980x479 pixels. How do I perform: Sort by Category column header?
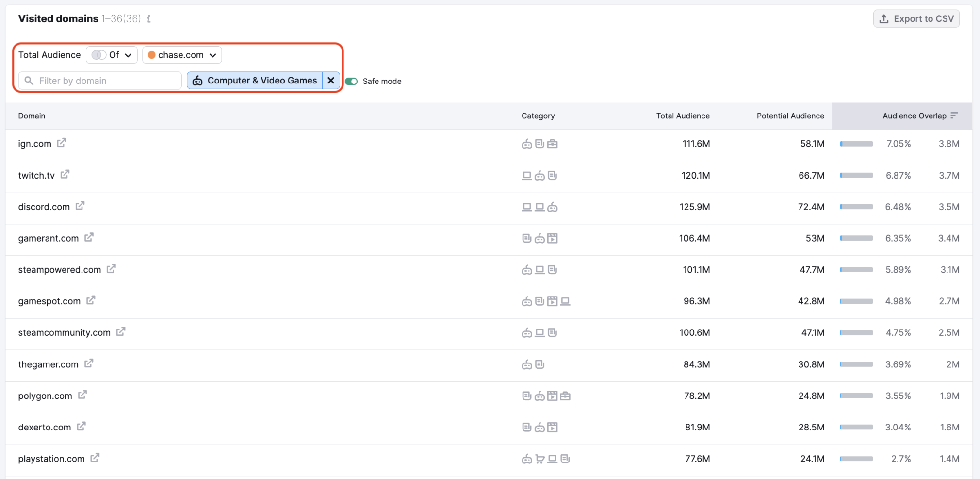(x=538, y=116)
